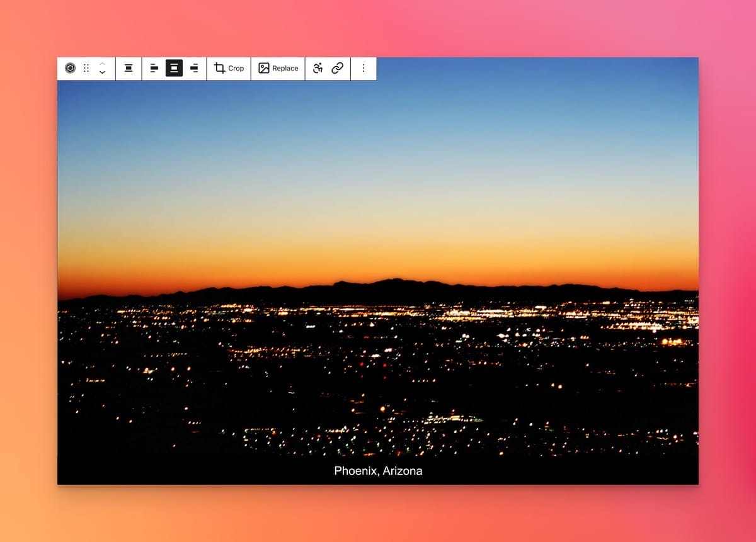This screenshot has width=756, height=542.
Task: Click the Crop button label
Action: tap(236, 68)
